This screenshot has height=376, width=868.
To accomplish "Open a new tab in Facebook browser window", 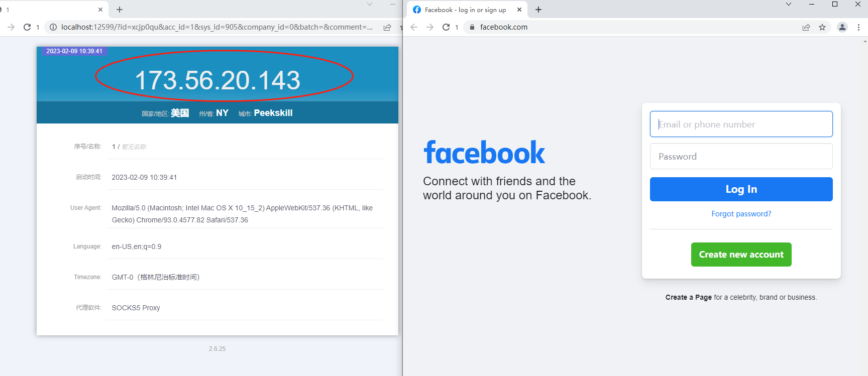I will point(538,10).
